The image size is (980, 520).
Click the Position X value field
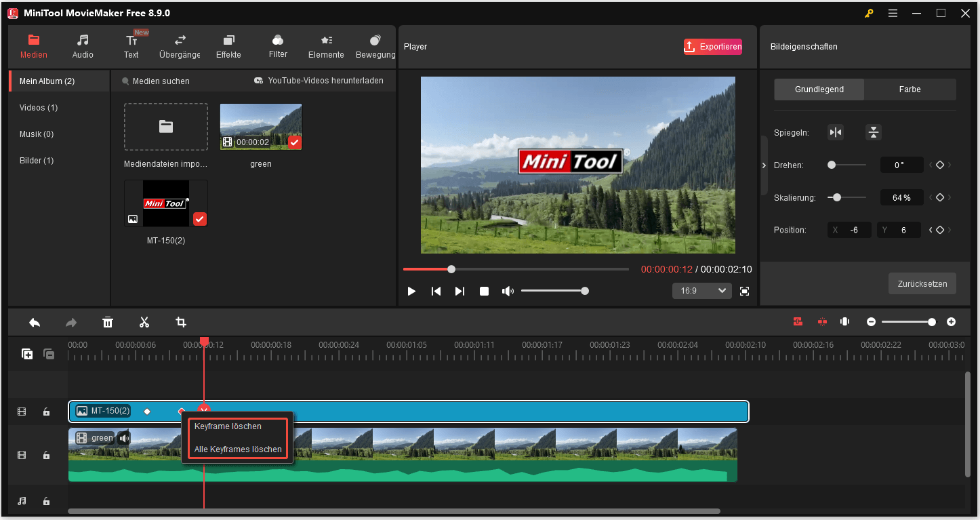pyautogui.click(x=849, y=230)
